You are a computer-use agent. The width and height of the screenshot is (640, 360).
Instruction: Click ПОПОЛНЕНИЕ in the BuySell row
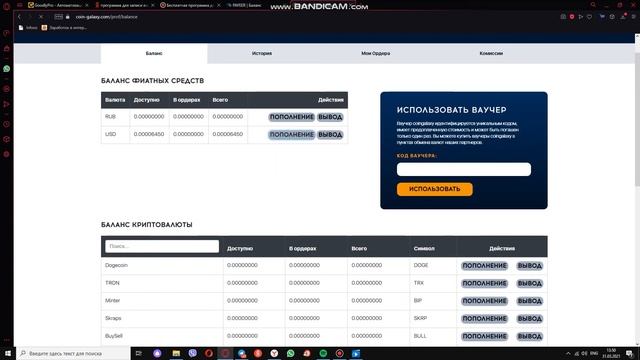tap(484, 336)
